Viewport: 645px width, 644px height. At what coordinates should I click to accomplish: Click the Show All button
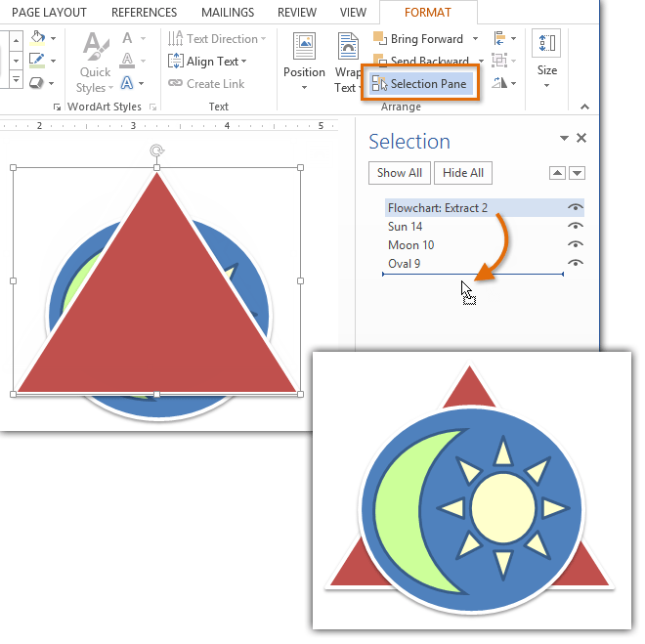coord(400,173)
